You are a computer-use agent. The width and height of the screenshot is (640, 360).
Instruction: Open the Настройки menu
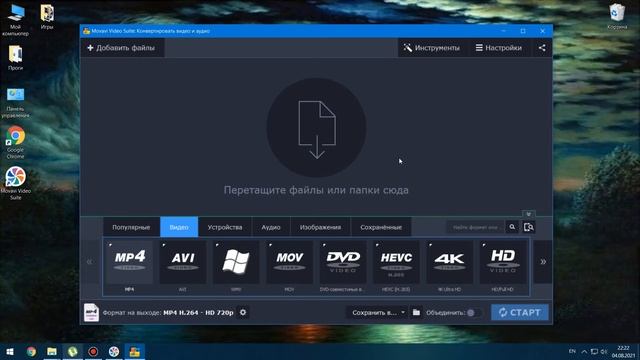click(498, 48)
